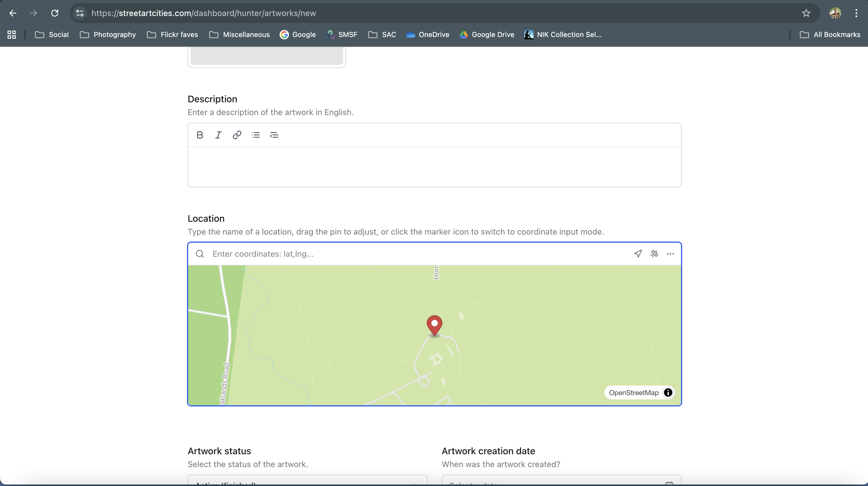868x486 pixels.
Task: Toggle italic formatting in Description editor
Action: point(218,135)
